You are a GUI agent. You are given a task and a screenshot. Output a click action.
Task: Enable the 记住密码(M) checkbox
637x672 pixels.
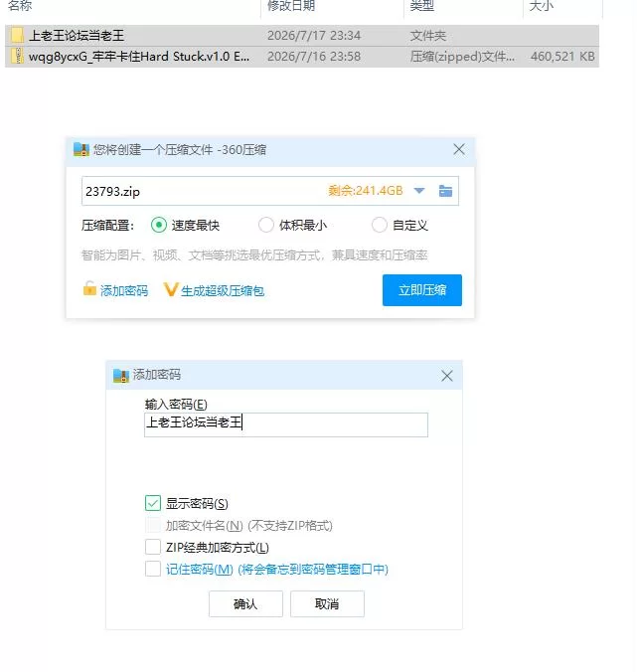coord(153,569)
